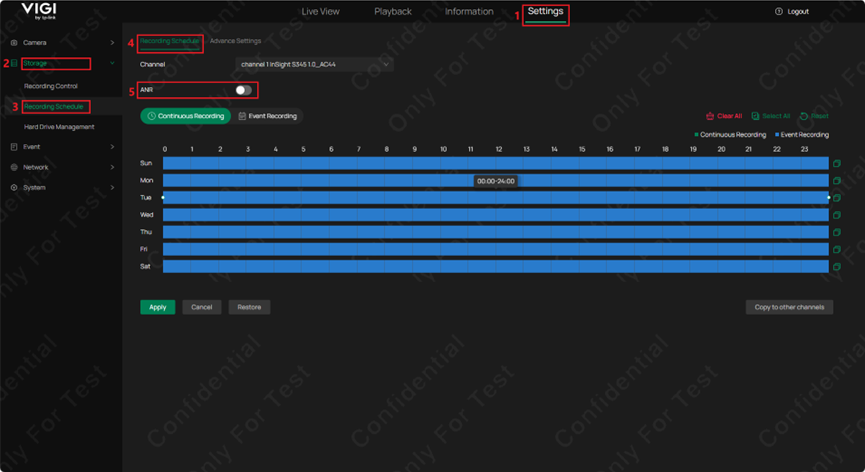Click the Cancel button
The width and height of the screenshot is (865, 472).
[202, 307]
